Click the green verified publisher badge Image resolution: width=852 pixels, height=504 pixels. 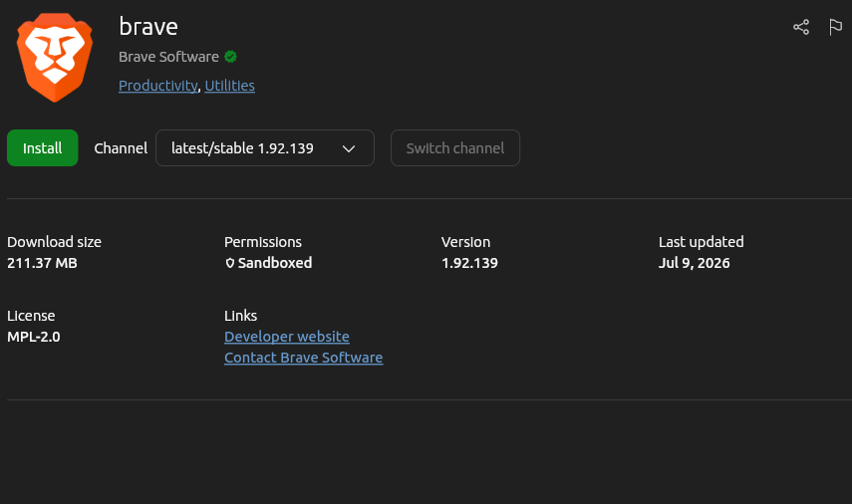coord(230,57)
